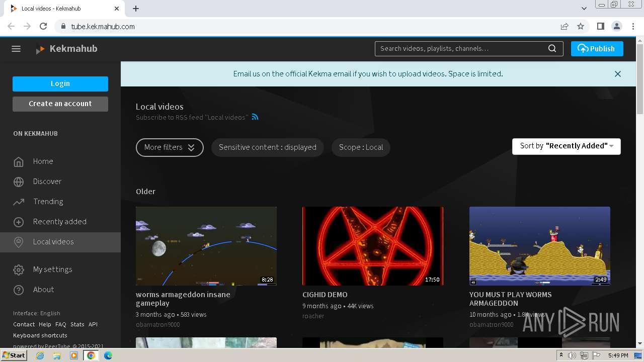This screenshot has height=362, width=644.
Task: Click Sensitive content displayed filter chip
Action: pos(268,147)
